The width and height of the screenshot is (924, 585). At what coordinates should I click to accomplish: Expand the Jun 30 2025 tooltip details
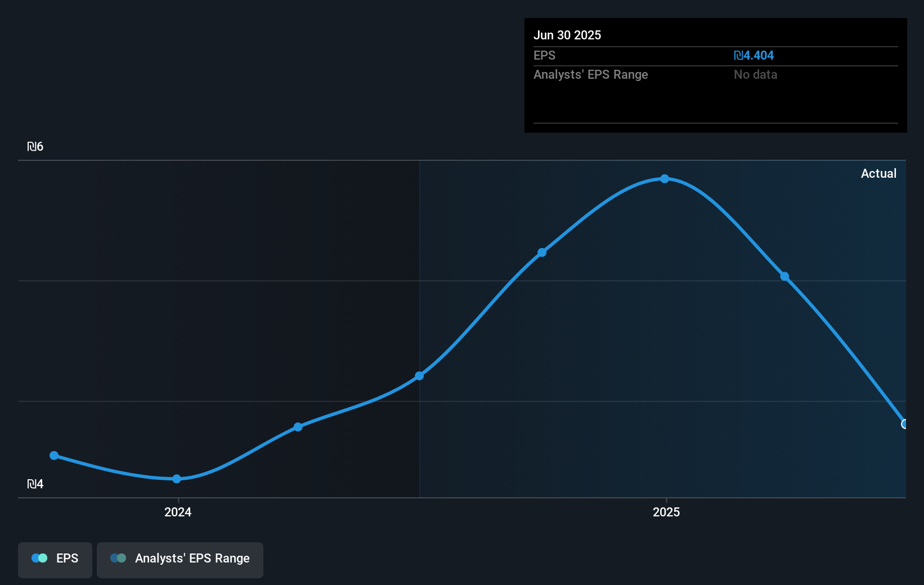567,35
